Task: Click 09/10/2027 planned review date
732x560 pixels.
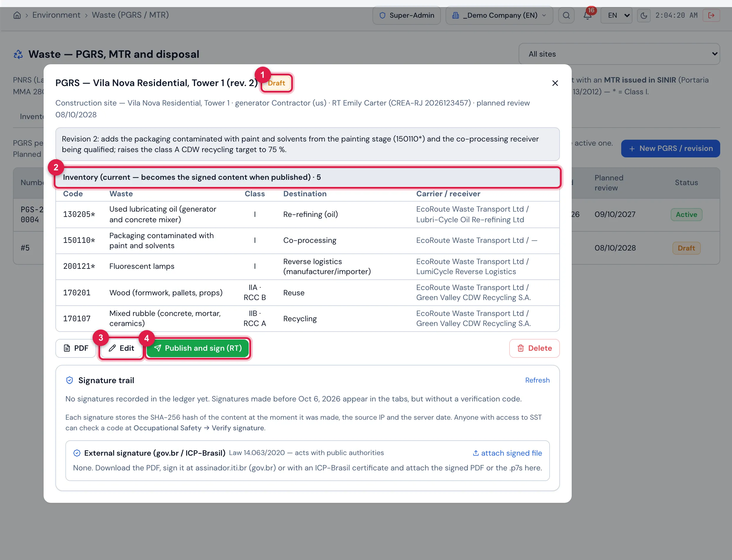Action: 615,214
